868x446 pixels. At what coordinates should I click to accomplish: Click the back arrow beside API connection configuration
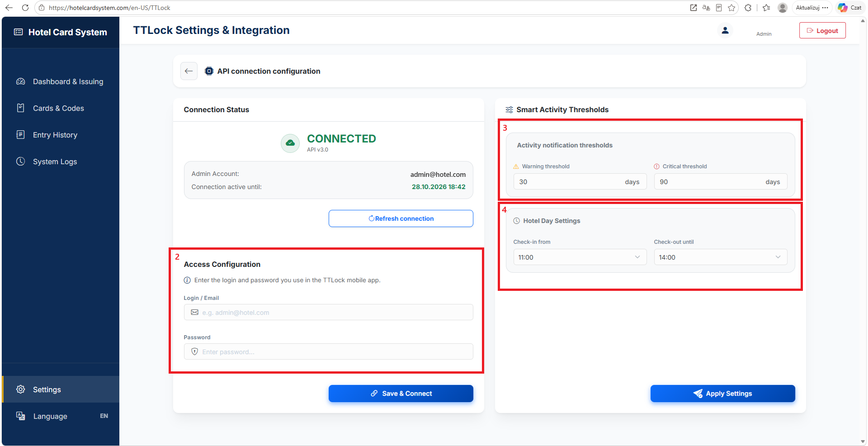click(x=189, y=71)
